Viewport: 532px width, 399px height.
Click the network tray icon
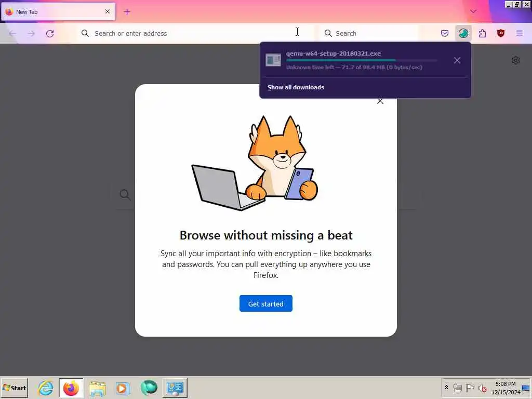click(x=458, y=388)
